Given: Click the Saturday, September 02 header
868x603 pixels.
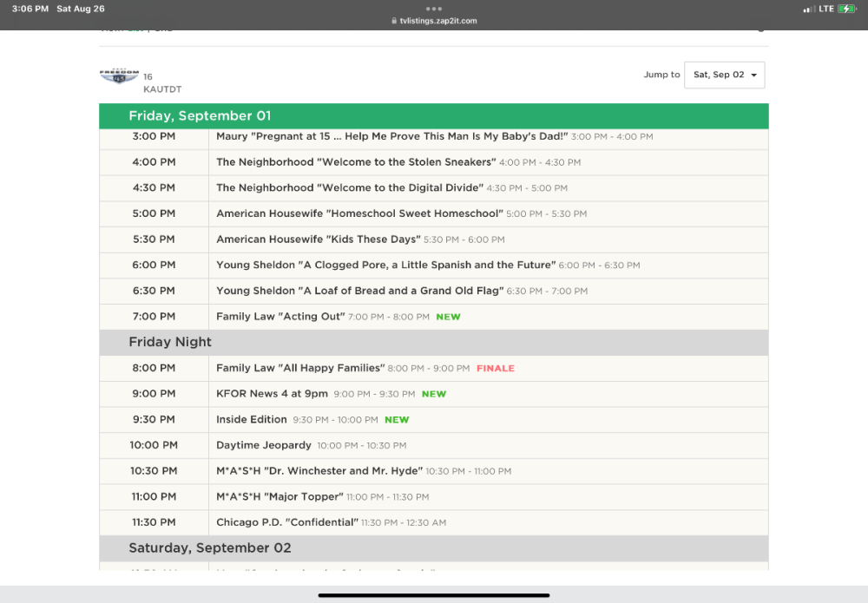Looking at the screenshot, I should coord(434,548).
